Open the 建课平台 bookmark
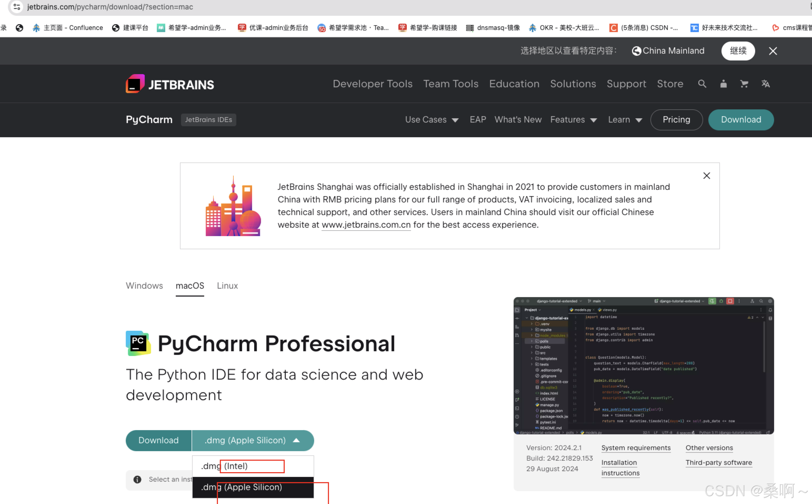 (x=130, y=28)
